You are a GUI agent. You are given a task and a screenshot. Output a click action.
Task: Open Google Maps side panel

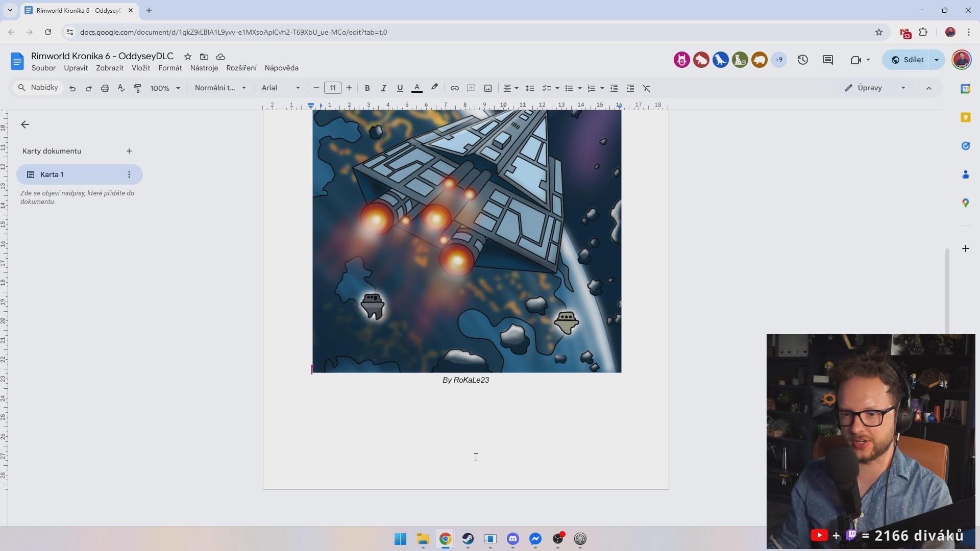tap(966, 203)
